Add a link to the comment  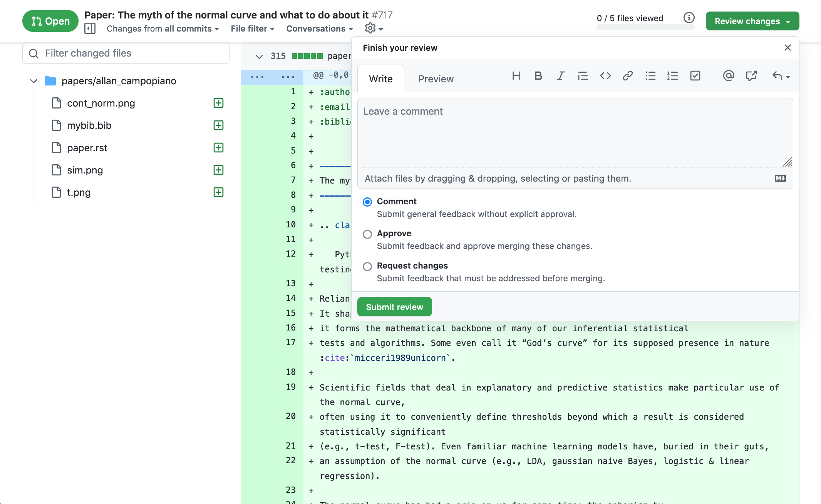(x=628, y=76)
